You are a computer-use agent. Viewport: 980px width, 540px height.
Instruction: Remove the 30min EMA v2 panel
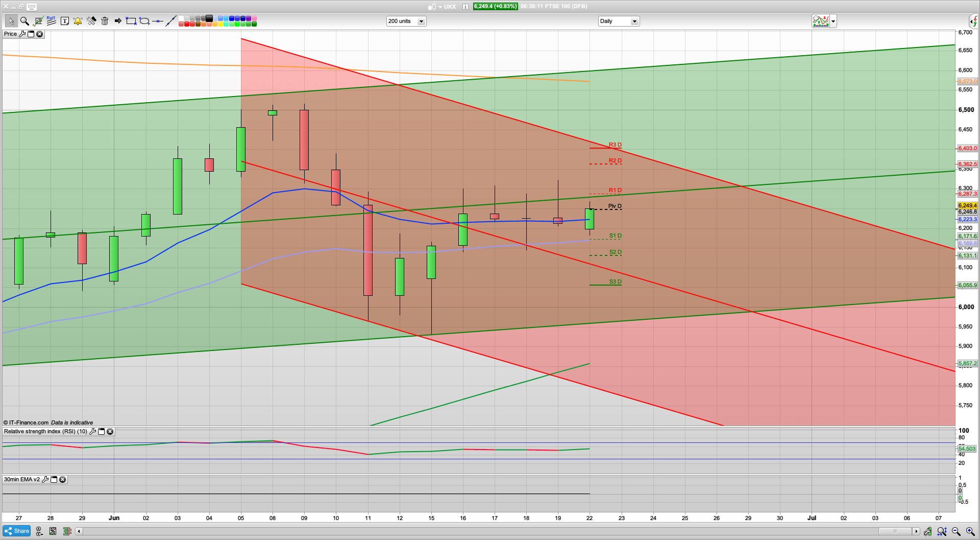(x=62, y=479)
